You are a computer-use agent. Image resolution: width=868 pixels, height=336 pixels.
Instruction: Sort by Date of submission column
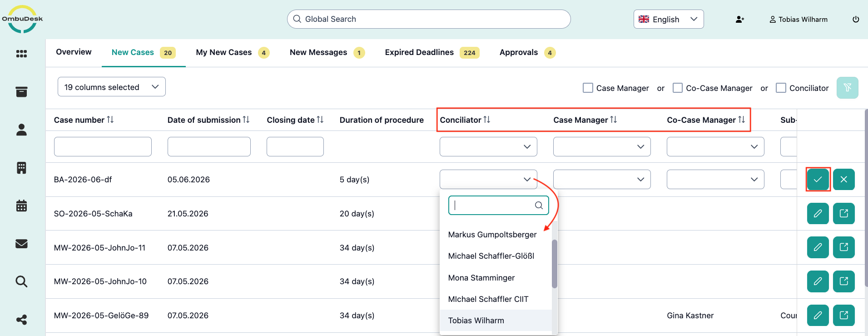click(246, 120)
